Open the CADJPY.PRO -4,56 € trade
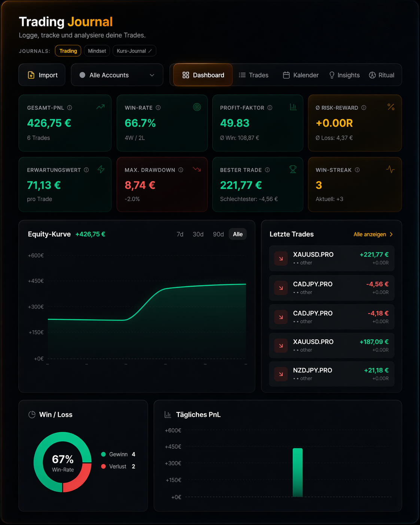420x525 pixels. (x=332, y=288)
